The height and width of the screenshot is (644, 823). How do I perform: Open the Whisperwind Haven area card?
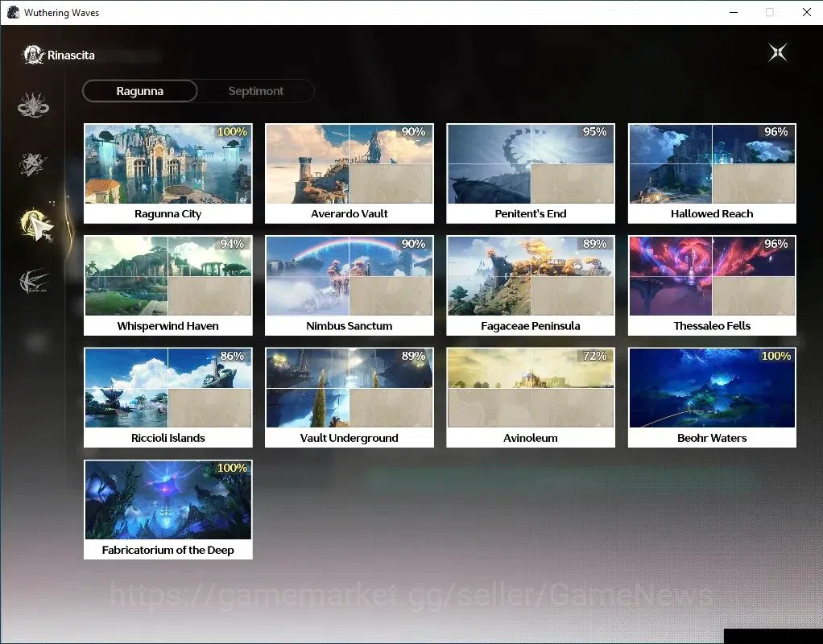pyautogui.click(x=168, y=286)
